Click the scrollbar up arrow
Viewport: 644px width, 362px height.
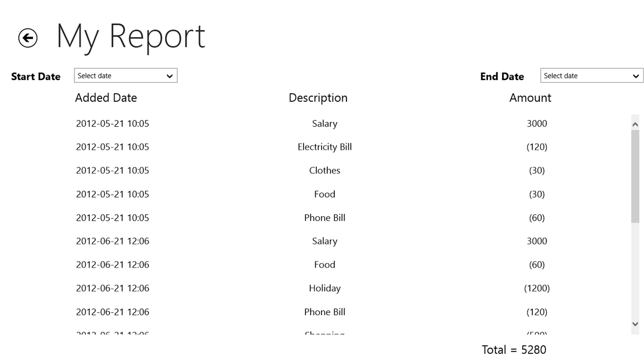(x=635, y=124)
